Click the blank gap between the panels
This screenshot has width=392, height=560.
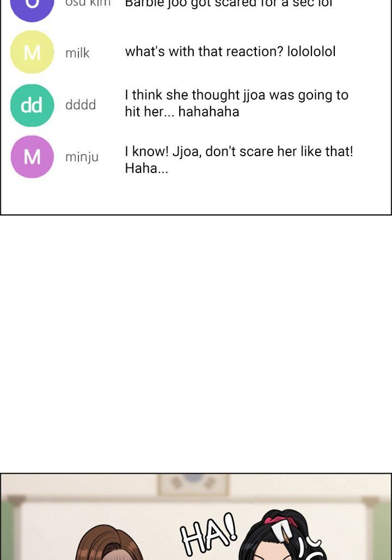tap(196, 344)
